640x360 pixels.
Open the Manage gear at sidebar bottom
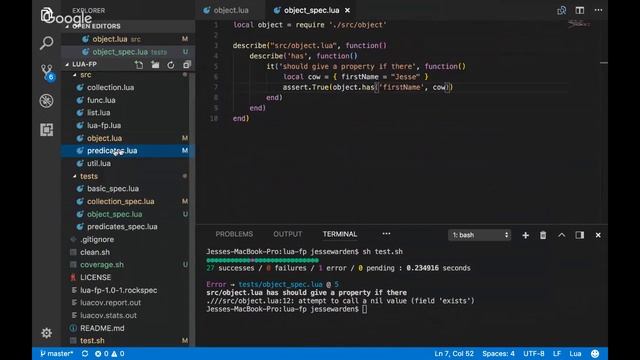point(47,333)
